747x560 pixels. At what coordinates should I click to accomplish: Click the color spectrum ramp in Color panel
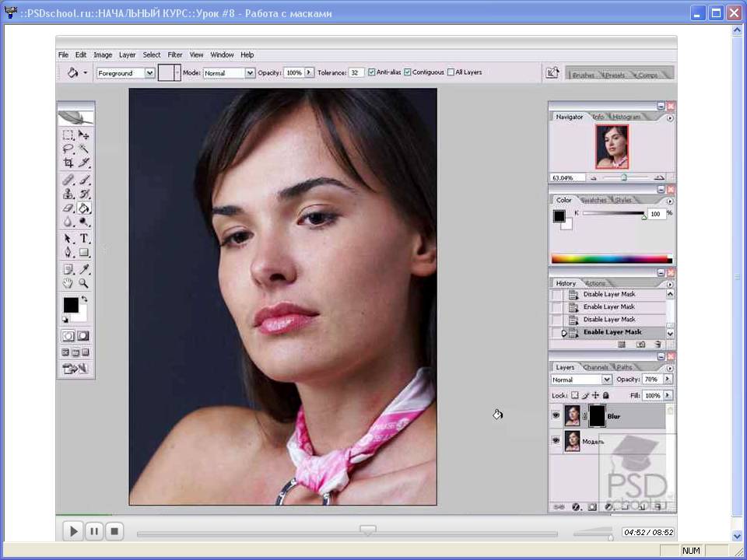pos(612,259)
